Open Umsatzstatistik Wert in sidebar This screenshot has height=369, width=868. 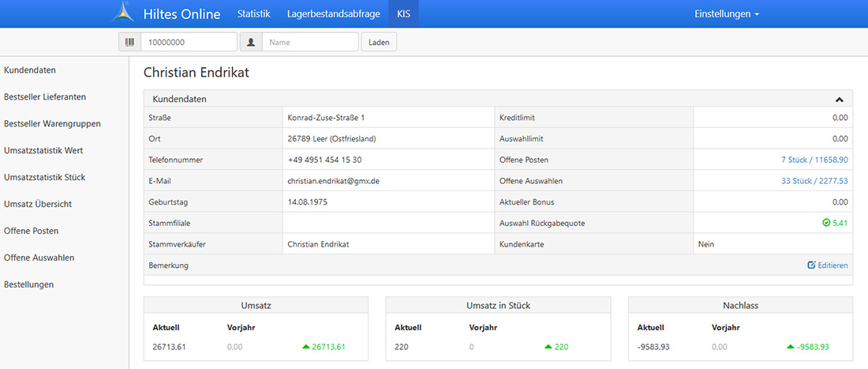(43, 150)
